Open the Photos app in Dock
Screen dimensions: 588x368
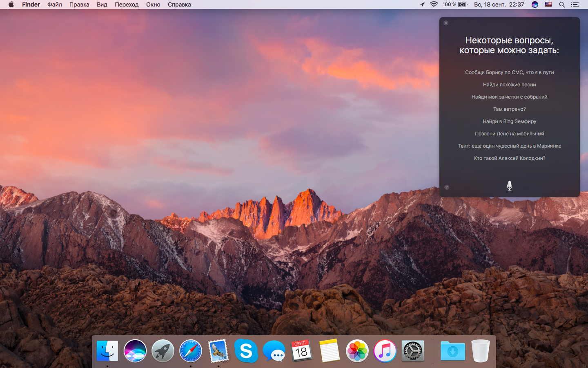tap(357, 351)
